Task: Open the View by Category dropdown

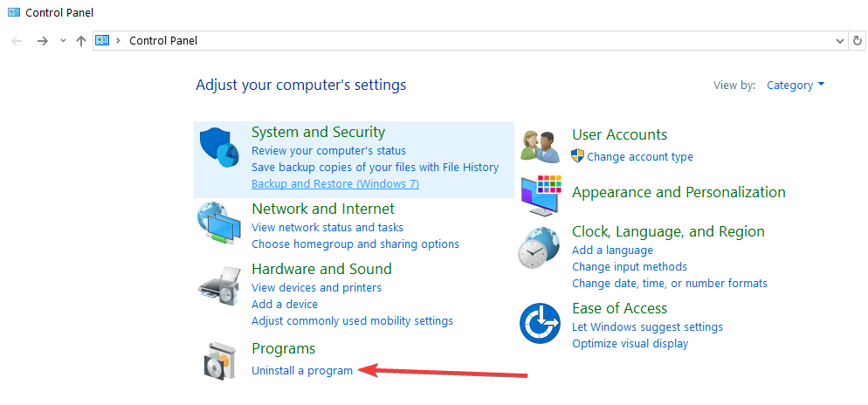Action: point(795,86)
